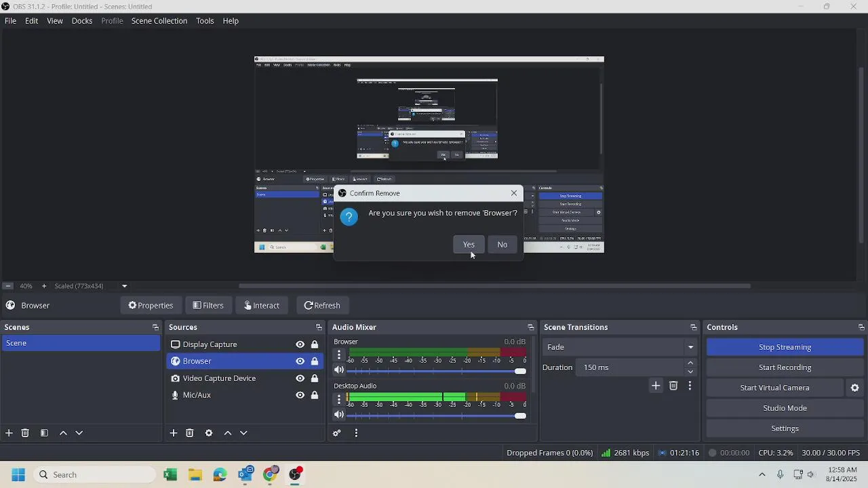The image size is (868, 488).
Task: Refresh the Browser source
Action: coord(322,306)
